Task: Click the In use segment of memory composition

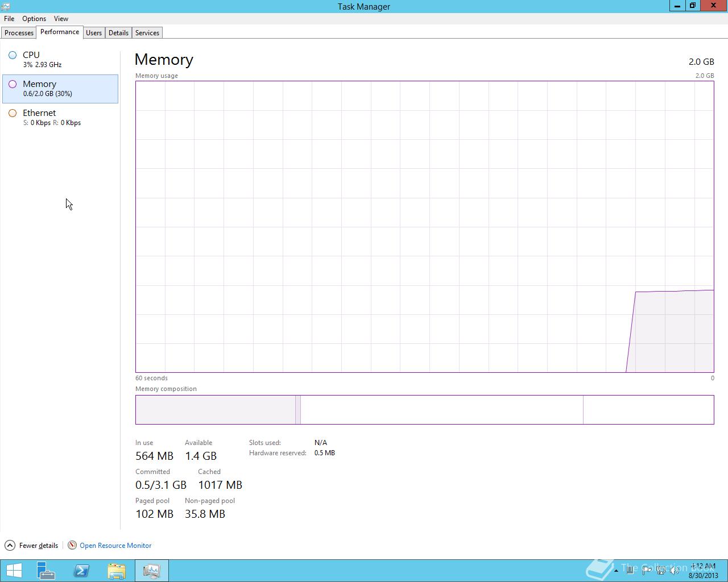Action: [216, 410]
